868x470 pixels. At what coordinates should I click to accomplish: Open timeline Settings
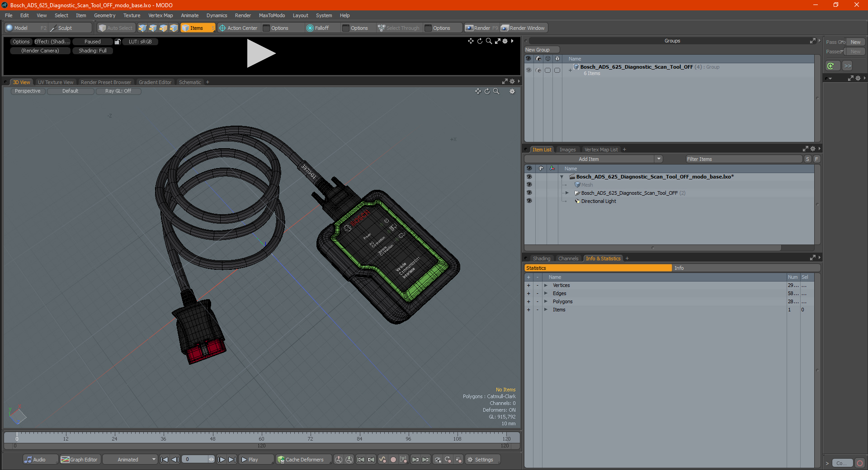[x=482, y=460]
